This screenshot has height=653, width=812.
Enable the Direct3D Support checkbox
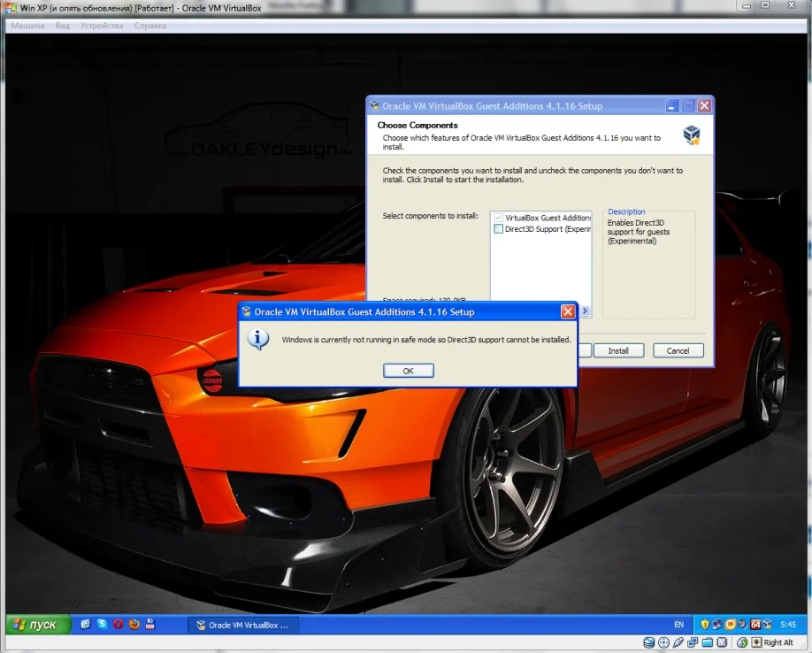pyautogui.click(x=499, y=229)
